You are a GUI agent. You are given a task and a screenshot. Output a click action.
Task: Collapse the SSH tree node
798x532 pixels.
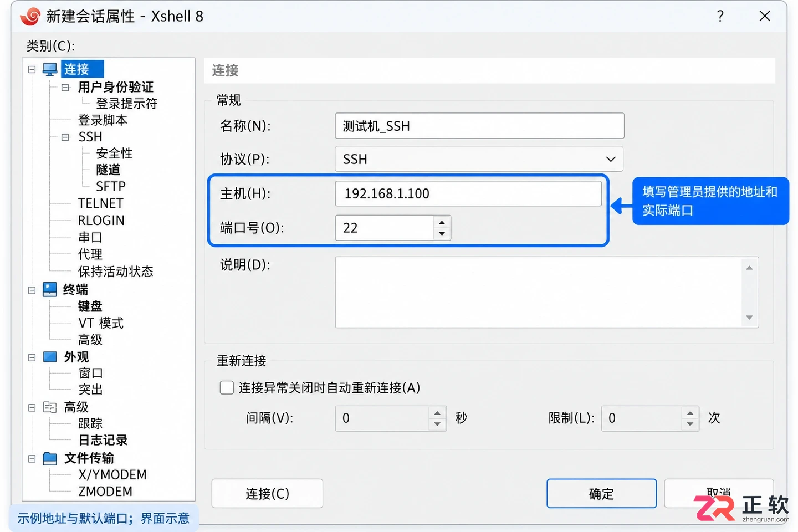tap(65, 137)
